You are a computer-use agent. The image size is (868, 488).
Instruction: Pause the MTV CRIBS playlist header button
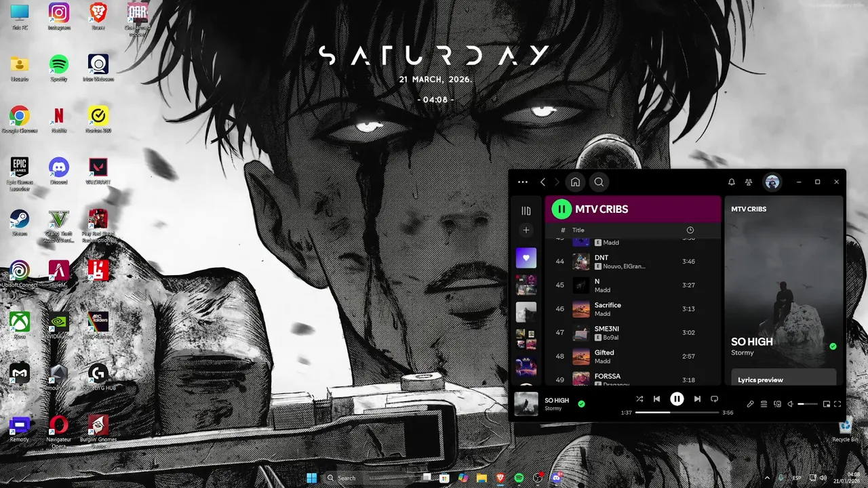click(561, 209)
